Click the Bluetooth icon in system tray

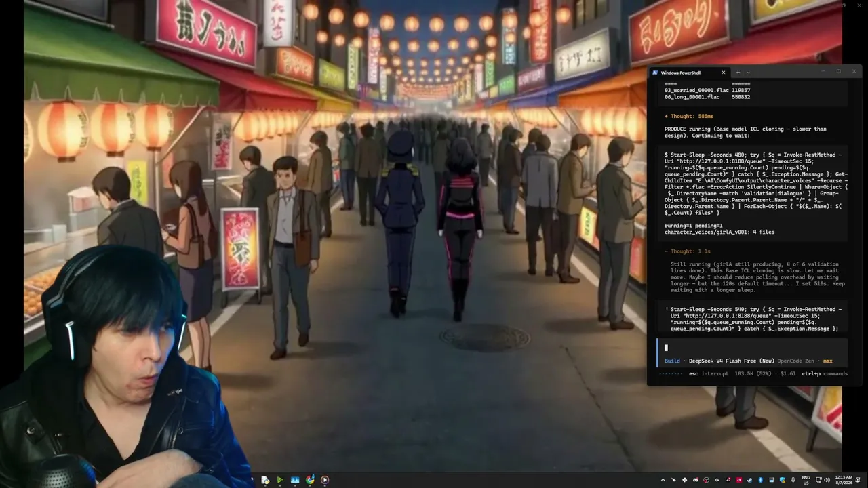761,480
